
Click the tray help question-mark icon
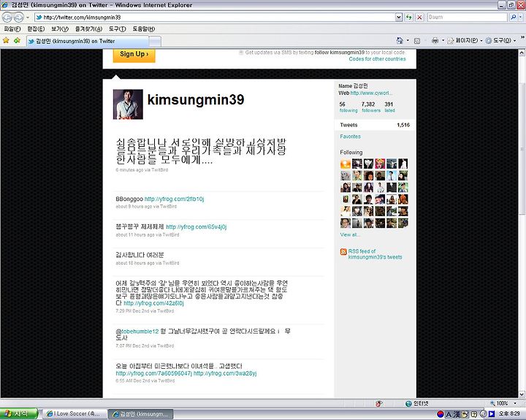tap(474, 414)
